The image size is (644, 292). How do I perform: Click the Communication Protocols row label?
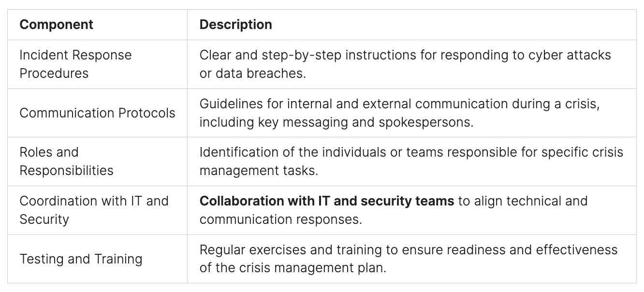(97, 113)
